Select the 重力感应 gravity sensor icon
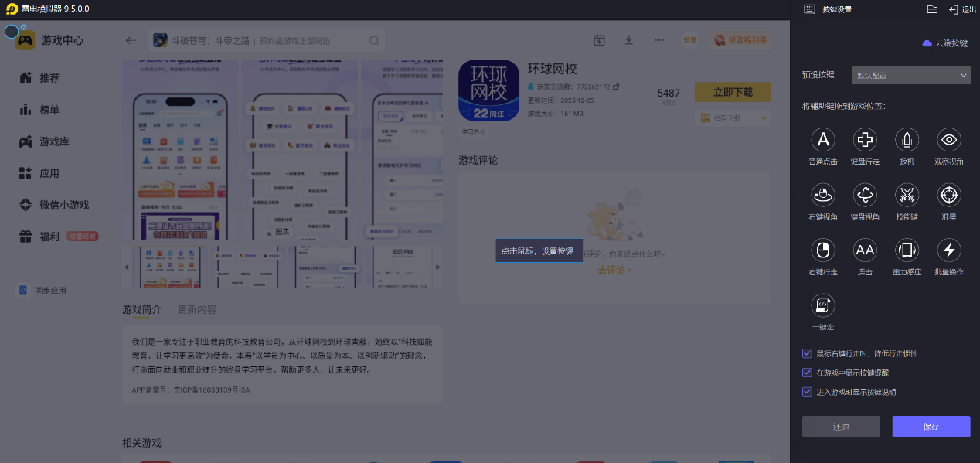The height and width of the screenshot is (463, 980). point(907,250)
